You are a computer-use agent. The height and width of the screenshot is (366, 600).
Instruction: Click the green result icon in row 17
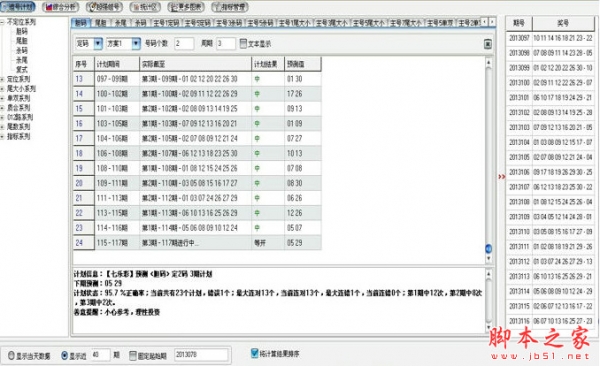coord(257,139)
